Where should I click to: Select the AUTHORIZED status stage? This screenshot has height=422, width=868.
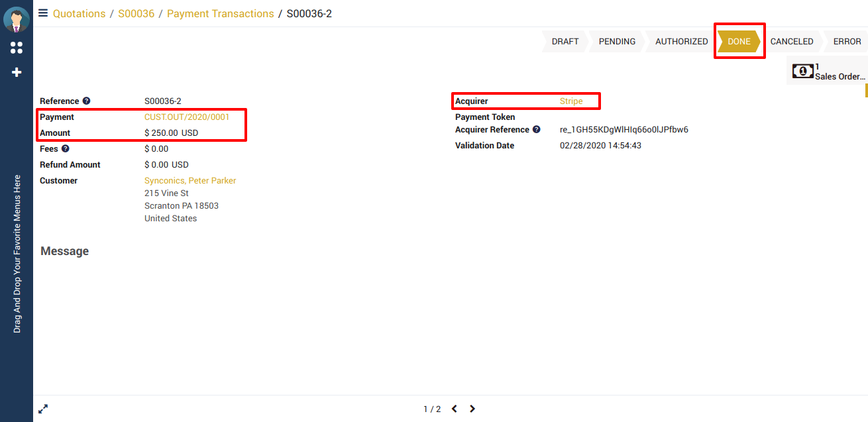click(x=681, y=42)
